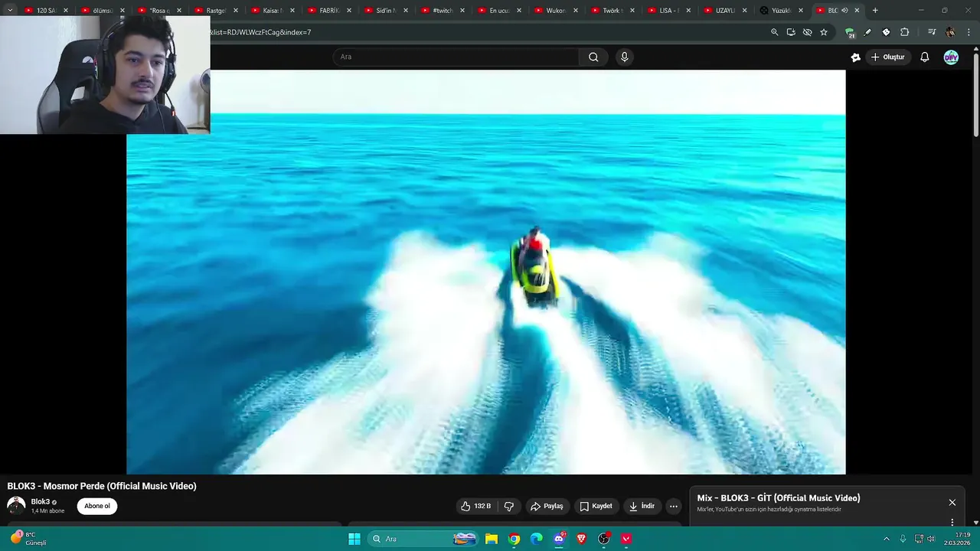This screenshot has width=980, height=551.
Task: Switch to the 'FABRİK' tab
Action: coord(328,11)
